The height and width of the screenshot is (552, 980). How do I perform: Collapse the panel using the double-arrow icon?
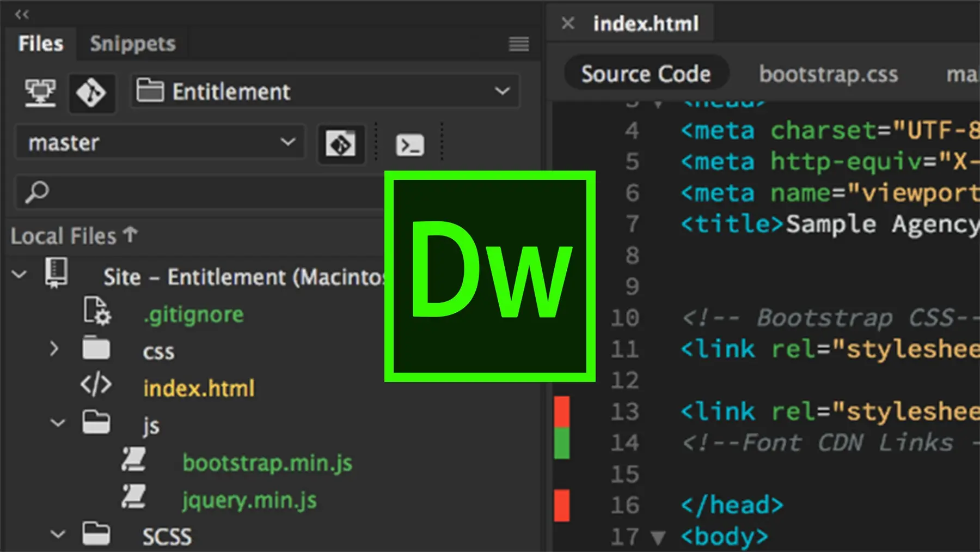point(22,15)
